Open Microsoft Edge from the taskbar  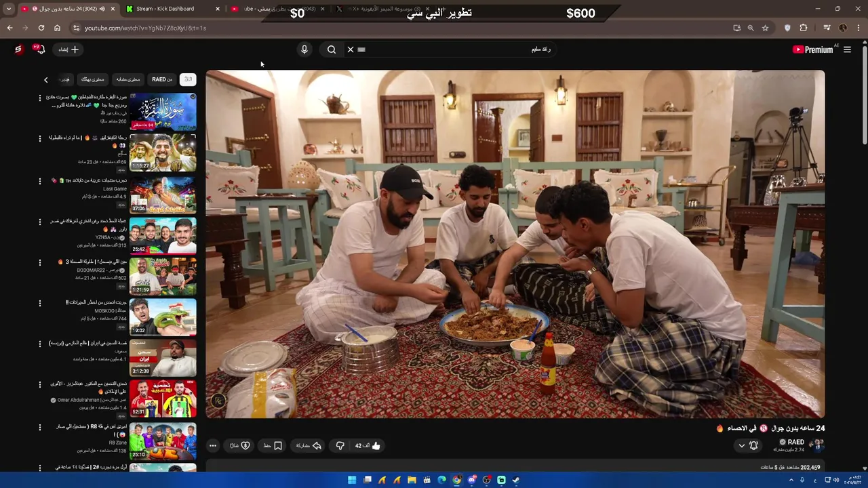(441, 480)
